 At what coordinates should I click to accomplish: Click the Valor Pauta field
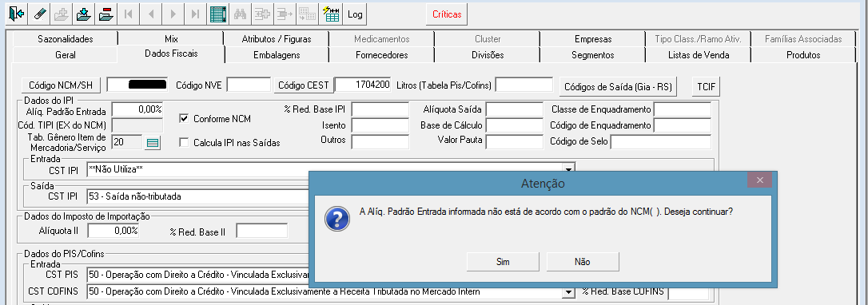[x=515, y=141]
